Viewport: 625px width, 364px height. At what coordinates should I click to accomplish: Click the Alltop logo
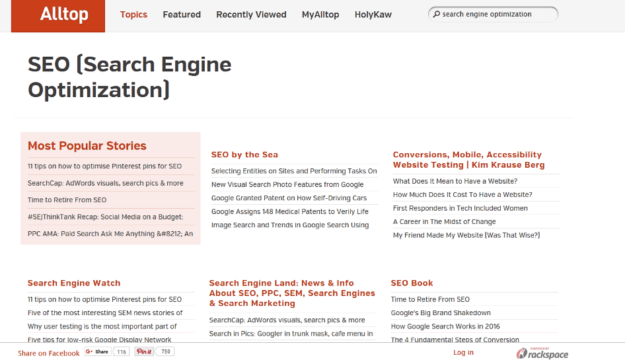point(58,16)
